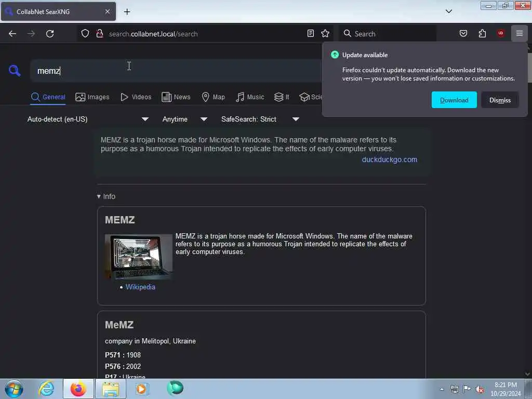532x399 pixels.
Task: Click the 'company in Melitopol, Ukraine' text
Action: point(150,341)
